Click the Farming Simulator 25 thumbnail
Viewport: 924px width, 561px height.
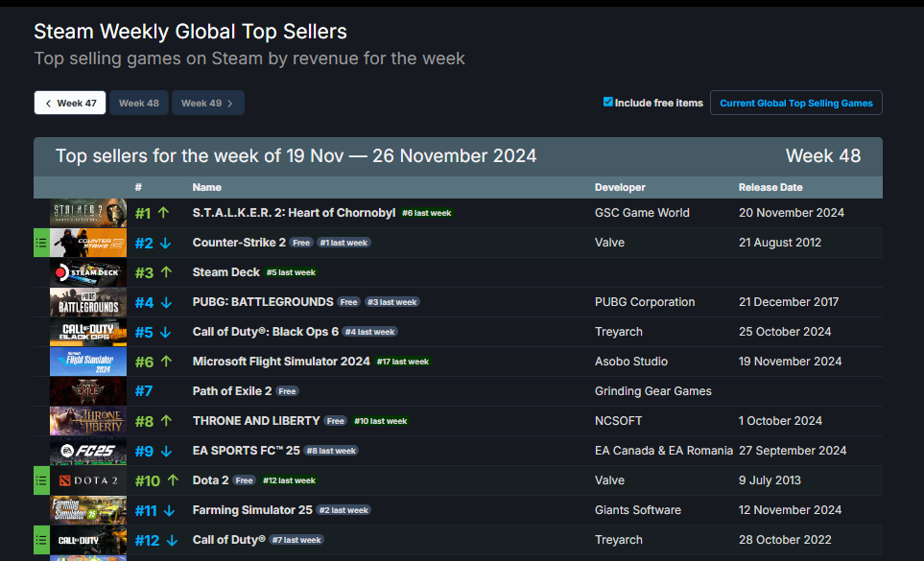(x=88, y=510)
